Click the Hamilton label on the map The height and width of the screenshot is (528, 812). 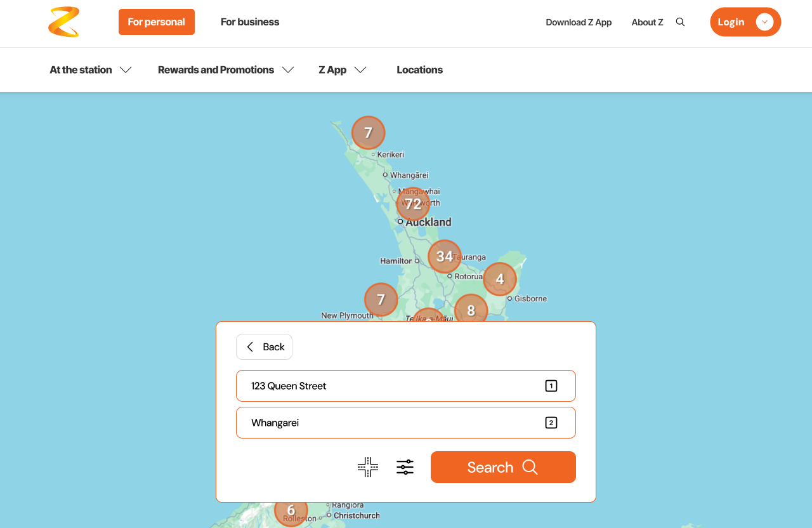point(396,261)
